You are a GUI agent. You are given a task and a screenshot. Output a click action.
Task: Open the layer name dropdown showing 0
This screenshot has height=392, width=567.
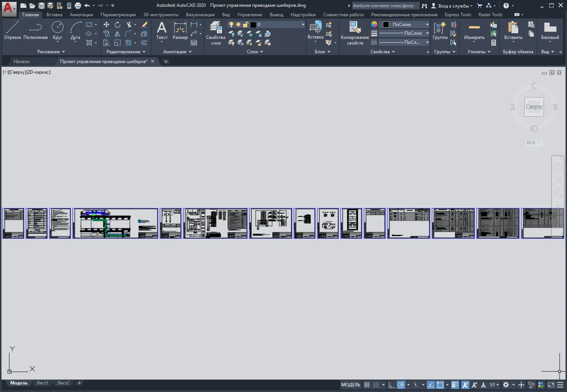(266, 25)
